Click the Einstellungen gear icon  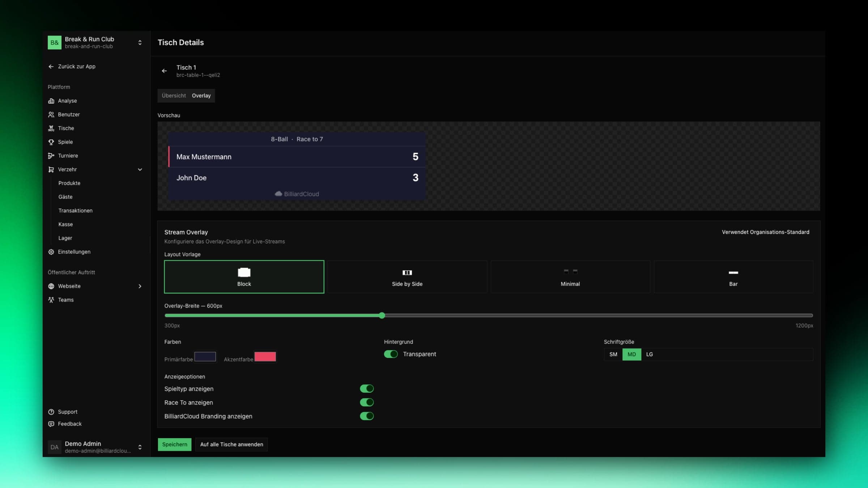pyautogui.click(x=51, y=252)
